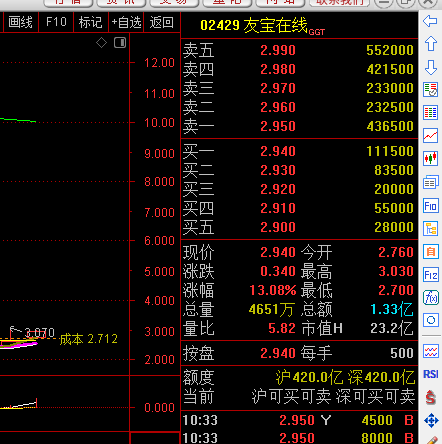
Task: Click the multicolor quote table icon
Action: pyautogui.click(x=430, y=113)
